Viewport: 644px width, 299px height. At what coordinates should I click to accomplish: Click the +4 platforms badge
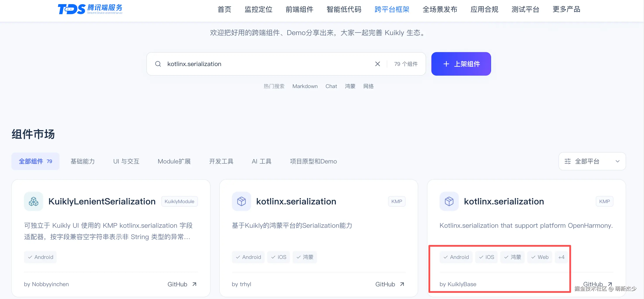coord(561,257)
